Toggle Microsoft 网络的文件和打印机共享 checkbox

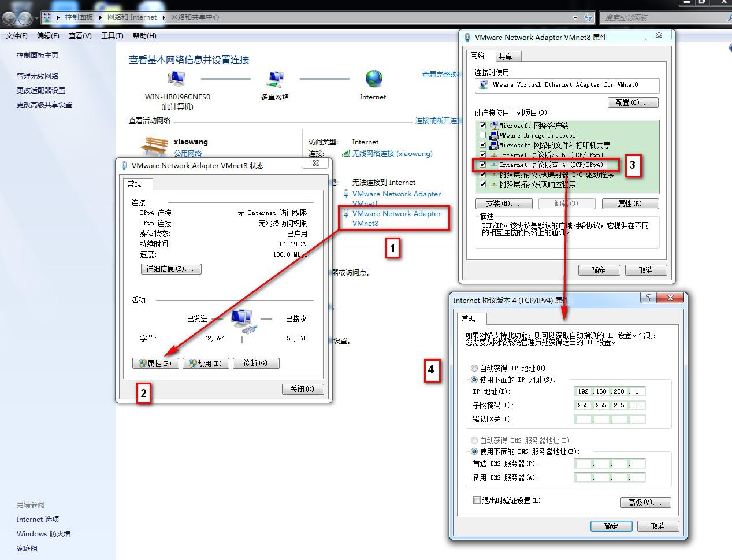pyautogui.click(x=482, y=144)
